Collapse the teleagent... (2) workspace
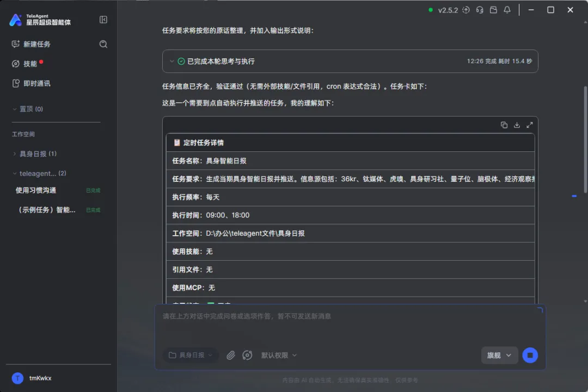Image resolution: width=588 pixels, height=392 pixels. point(39,173)
